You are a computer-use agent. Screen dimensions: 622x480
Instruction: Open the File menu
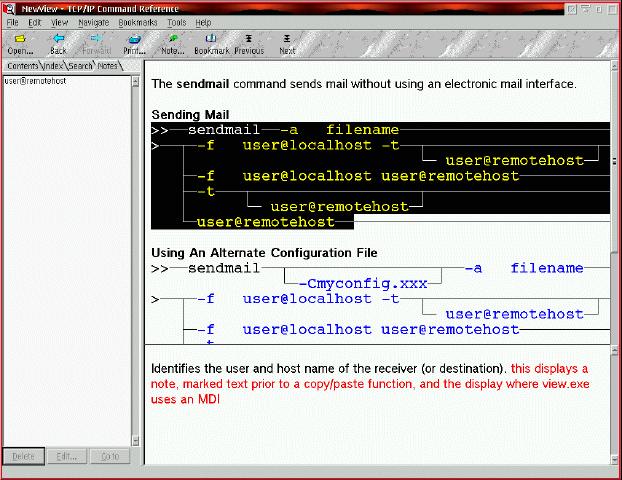[x=12, y=23]
